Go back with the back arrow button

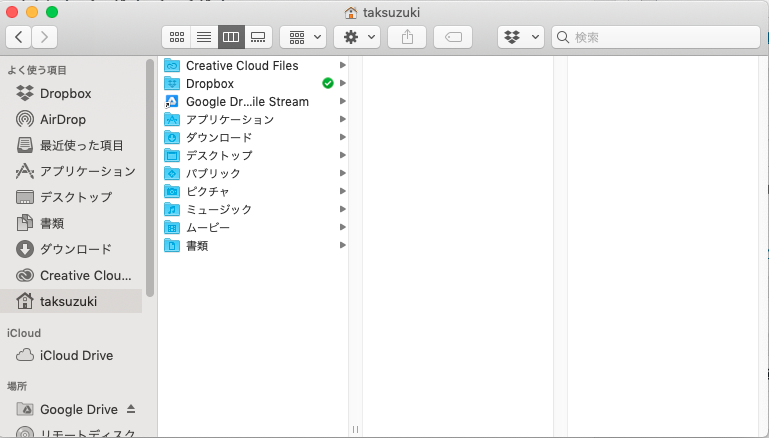click(20, 37)
